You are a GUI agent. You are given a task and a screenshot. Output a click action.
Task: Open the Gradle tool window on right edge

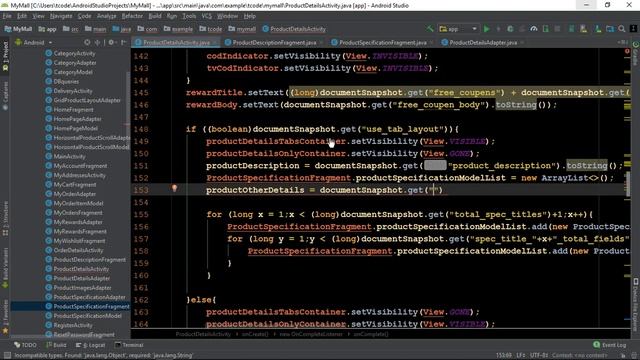pyautogui.click(x=636, y=53)
